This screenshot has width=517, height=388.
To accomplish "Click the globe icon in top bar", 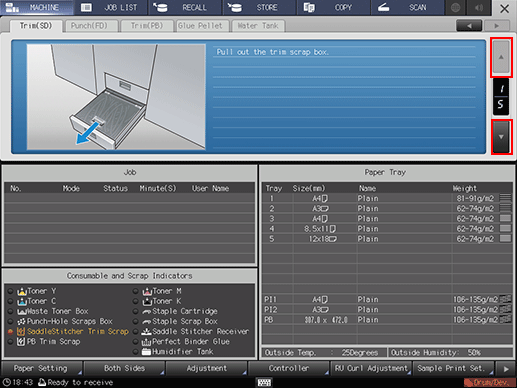I will point(455,8).
